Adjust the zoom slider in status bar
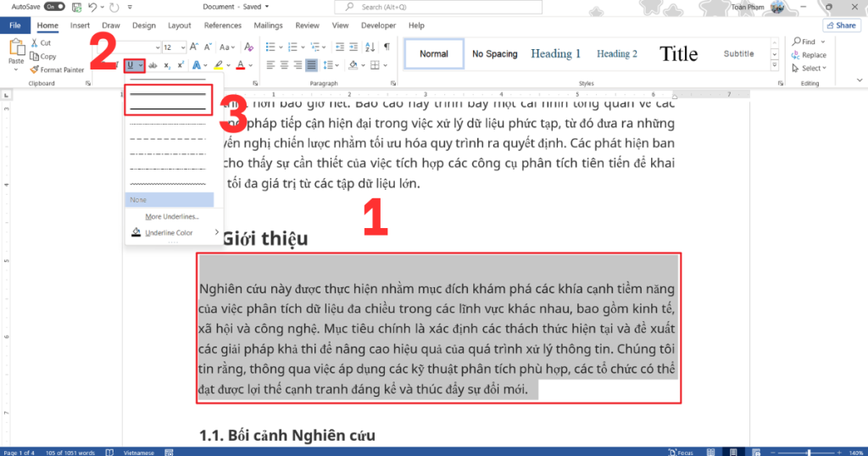The width and height of the screenshot is (868, 456). [x=808, y=453]
